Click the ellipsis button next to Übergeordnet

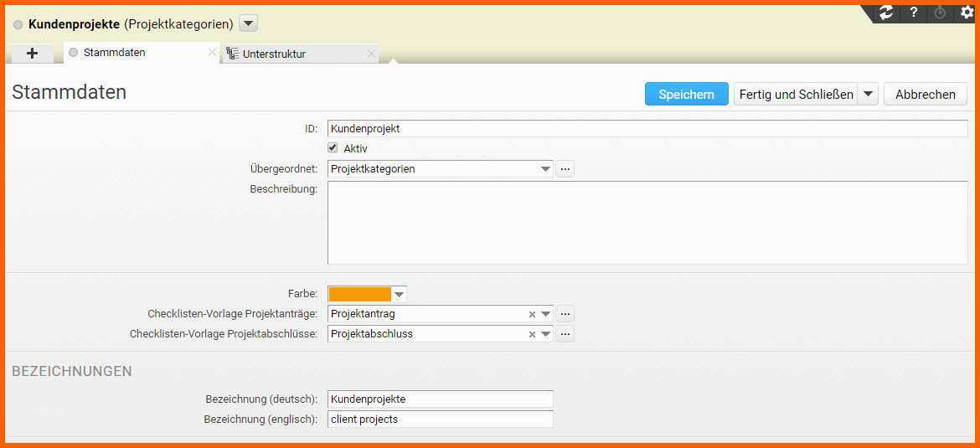tap(565, 169)
